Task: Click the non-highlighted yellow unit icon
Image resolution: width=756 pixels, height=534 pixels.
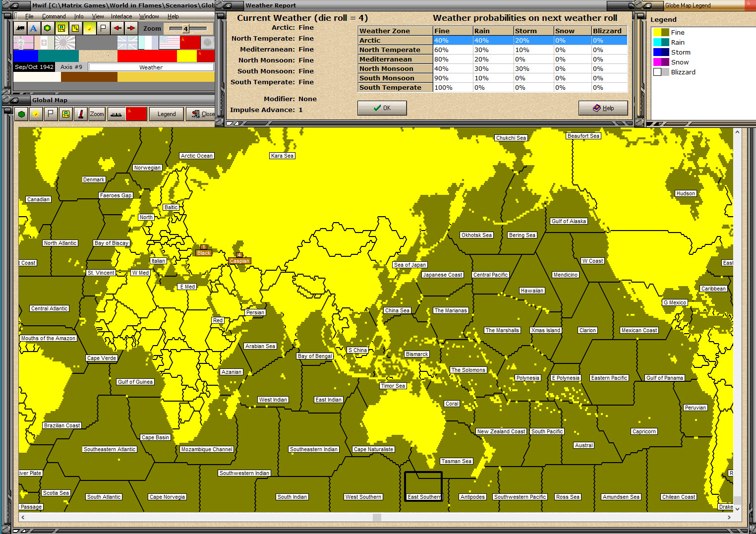Action: 75,28
